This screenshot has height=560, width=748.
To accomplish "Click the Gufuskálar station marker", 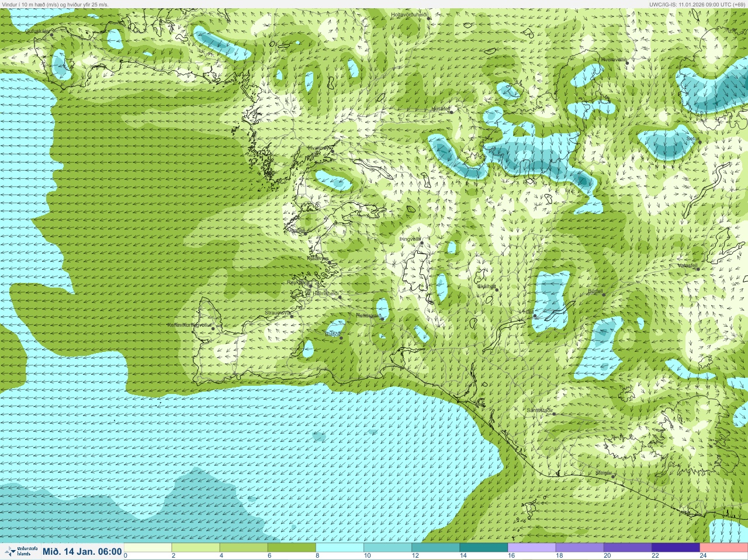I will tap(52, 34).
